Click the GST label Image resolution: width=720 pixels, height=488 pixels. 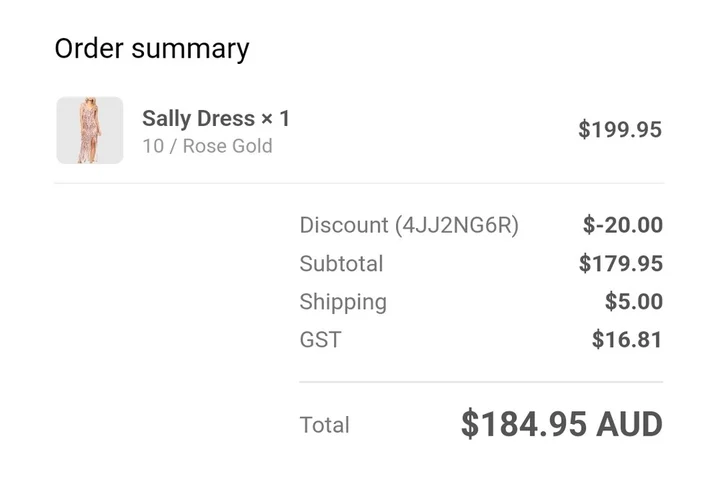click(320, 340)
